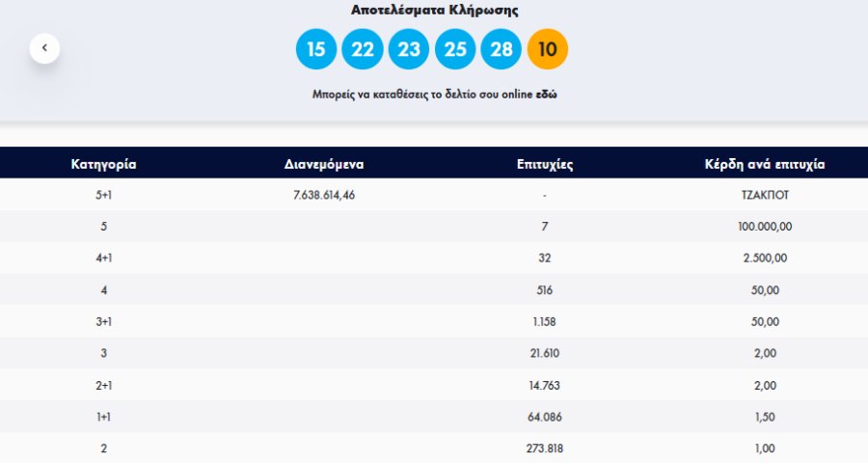
Task: Click the Επιτυχίες column header
Action: tap(545, 164)
